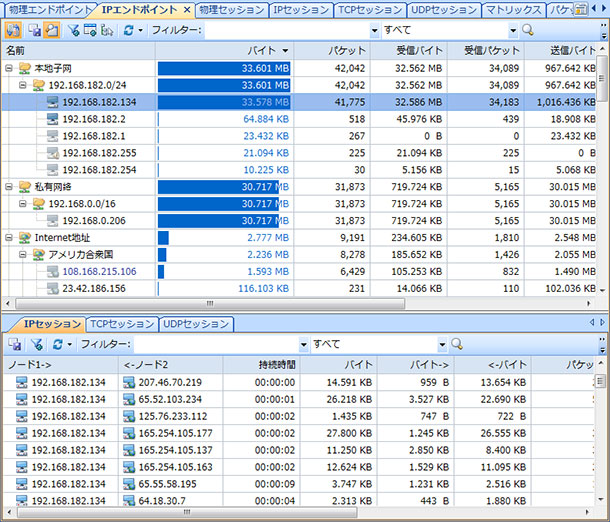The height and width of the screenshot is (522, 610).
Task: Collapse the Internet地址 tree node
Action: 9,237
